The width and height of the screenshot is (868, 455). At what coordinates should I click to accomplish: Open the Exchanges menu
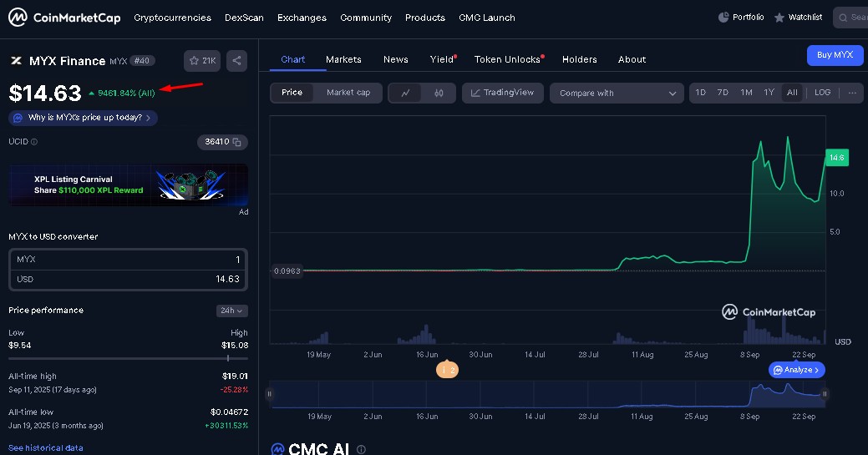click(x=302, y=18)
